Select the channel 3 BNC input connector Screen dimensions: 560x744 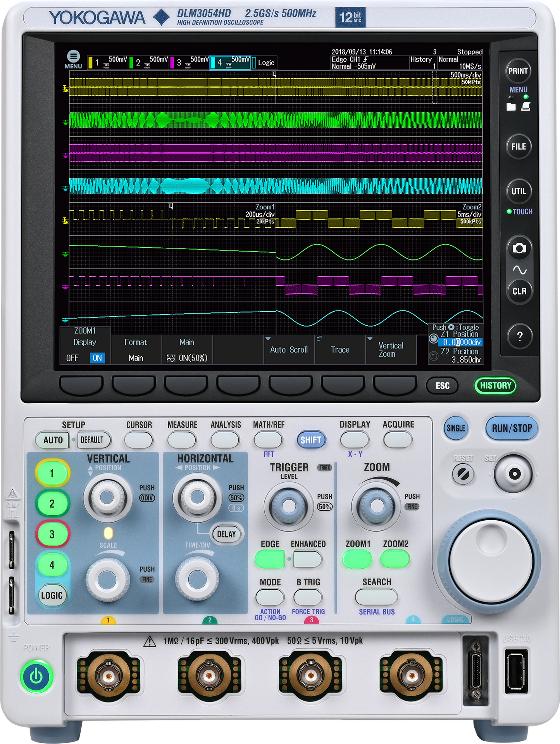[x=310, y=677]
